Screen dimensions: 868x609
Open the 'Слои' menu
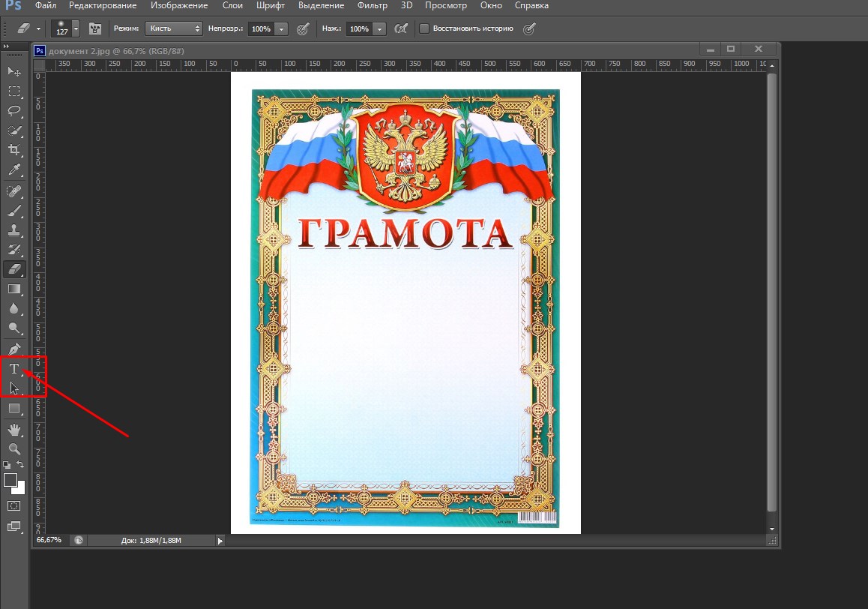point(232,5)
